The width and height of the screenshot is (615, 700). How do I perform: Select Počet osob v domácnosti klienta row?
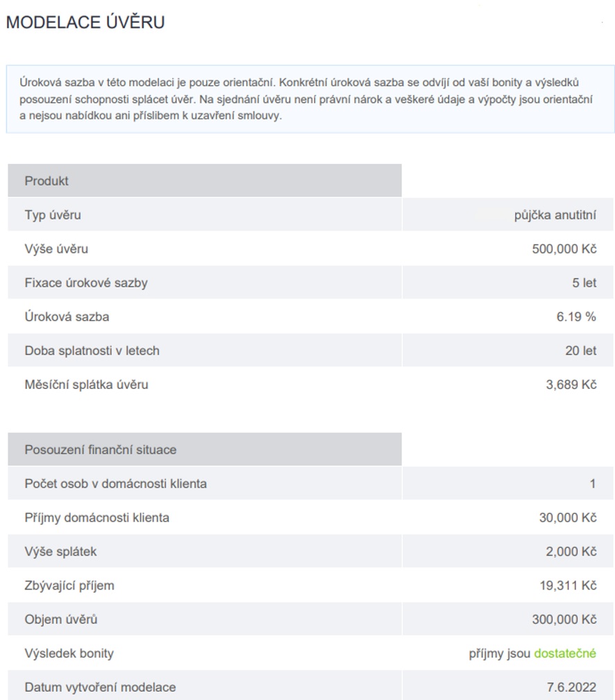tap(311, 483)
